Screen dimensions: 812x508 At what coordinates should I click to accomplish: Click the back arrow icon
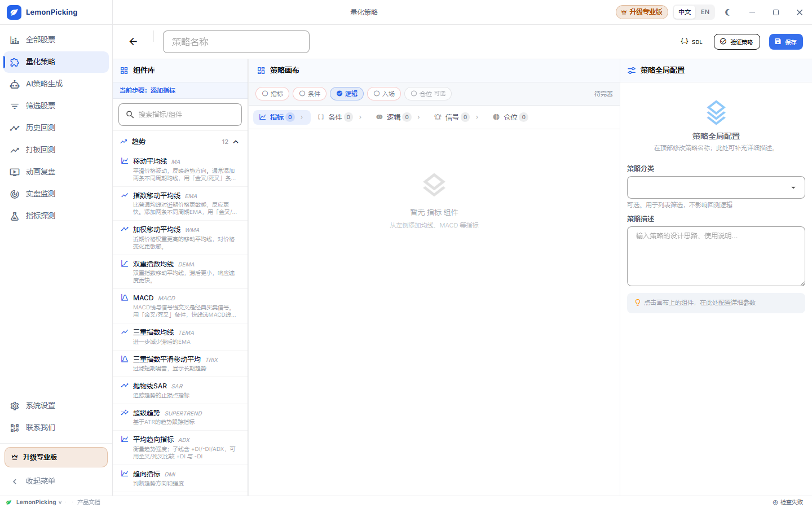point(133,42)
